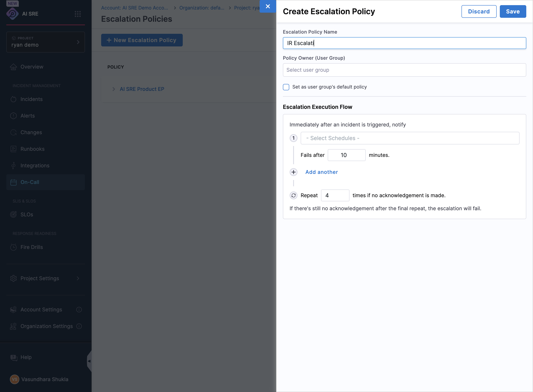Click the AI SRE logo icon
The height and width of the screenshot is (392, 533).
(x=12, y=13)
